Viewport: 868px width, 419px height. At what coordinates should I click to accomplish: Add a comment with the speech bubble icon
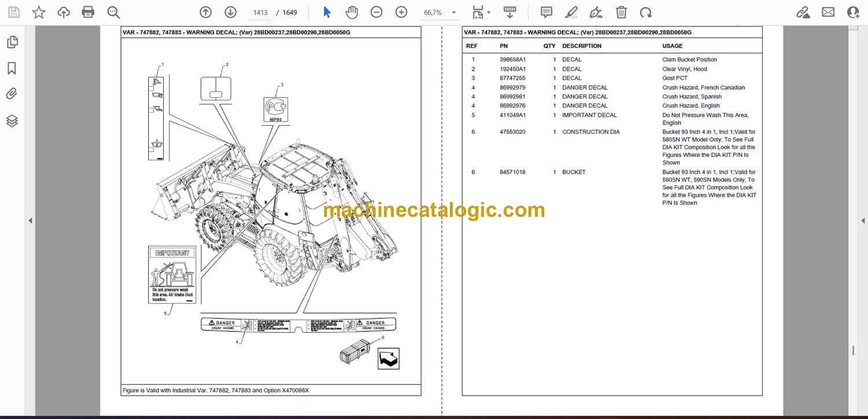tap(546, 12)
